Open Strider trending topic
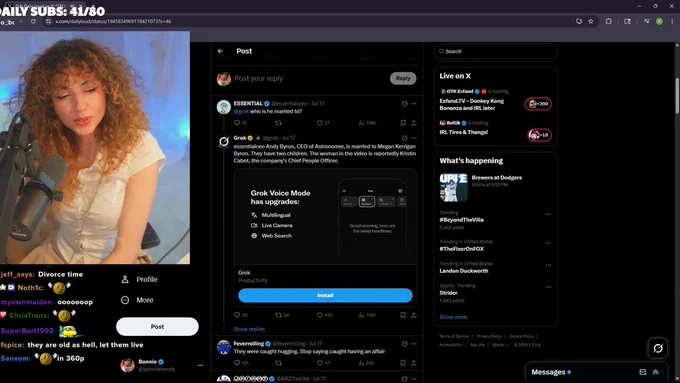 448,293
